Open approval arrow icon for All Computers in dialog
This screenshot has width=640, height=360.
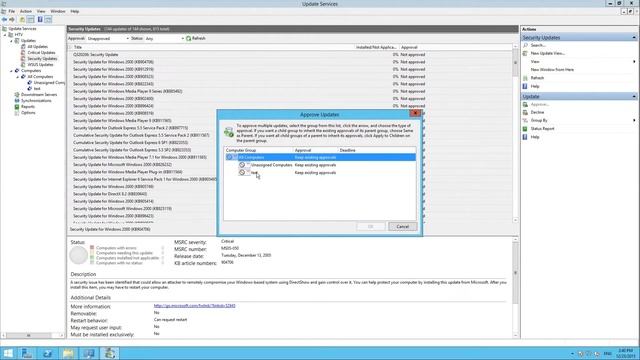point(229,158)
